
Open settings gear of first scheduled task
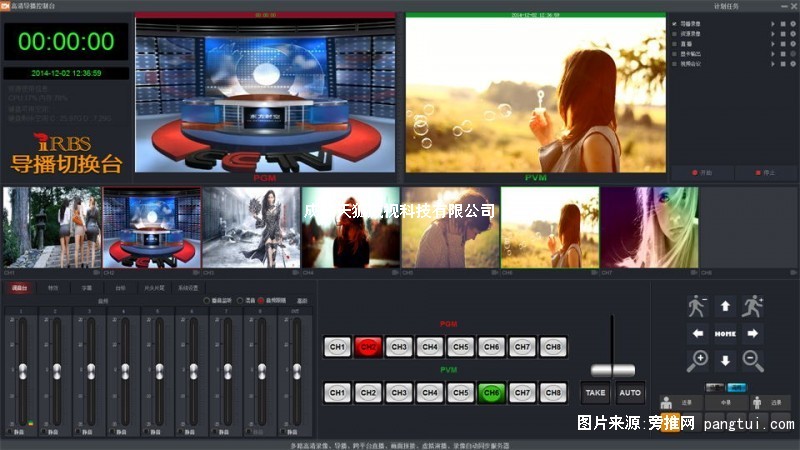click(x=793, y=24)
